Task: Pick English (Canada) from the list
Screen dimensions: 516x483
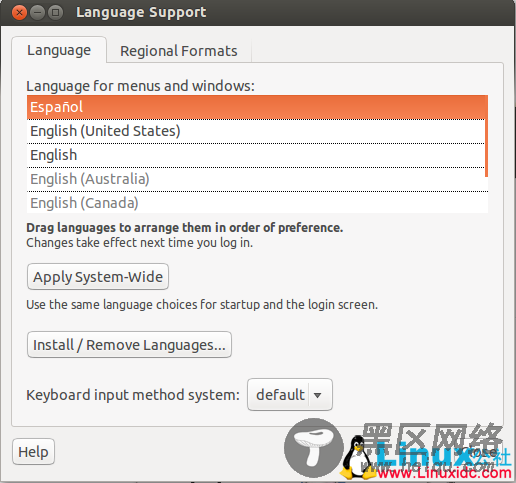Action: click(x=257, y=203)
